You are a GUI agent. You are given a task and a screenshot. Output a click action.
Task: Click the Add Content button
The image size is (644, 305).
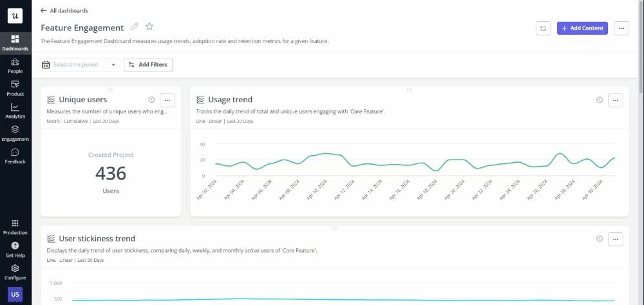point(582,28)
